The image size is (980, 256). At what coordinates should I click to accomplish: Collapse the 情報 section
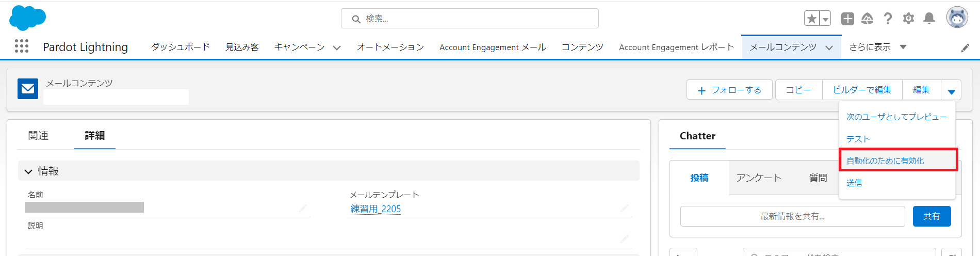(329, 171)
